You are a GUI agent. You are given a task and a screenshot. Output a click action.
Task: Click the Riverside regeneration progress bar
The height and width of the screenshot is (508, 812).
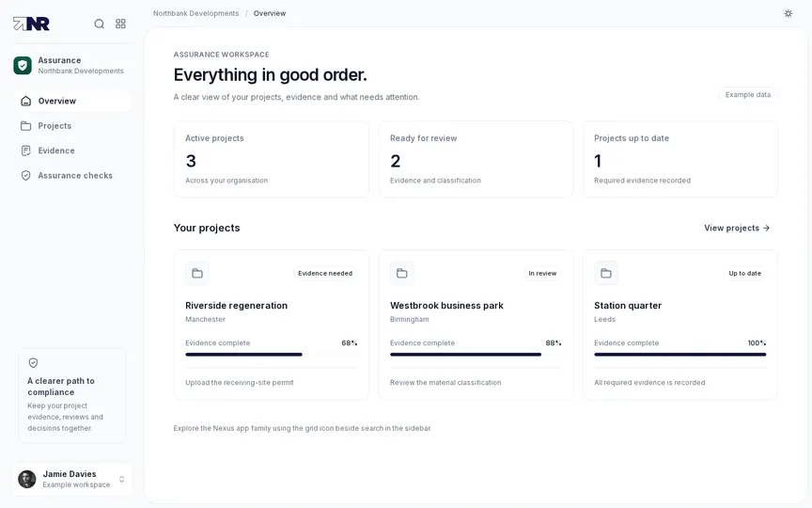click(x=272, y=355)
